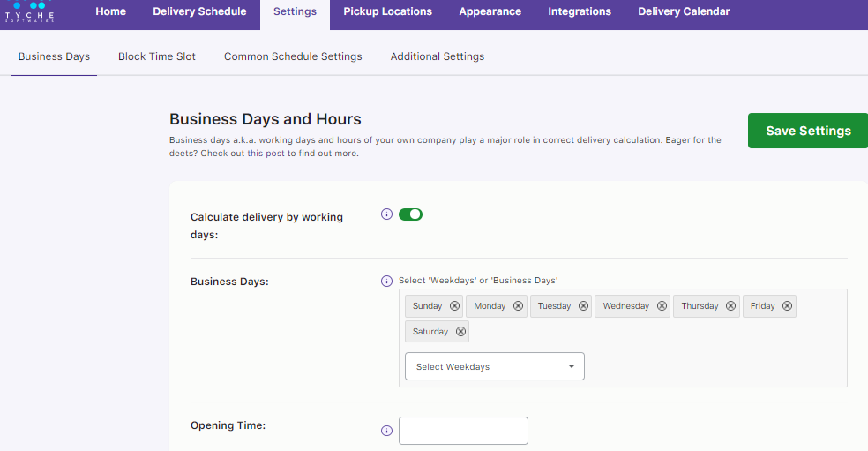Open the 'post' link in description
The width and height of the screenshot is (868, 451).
tap(275, 154)
